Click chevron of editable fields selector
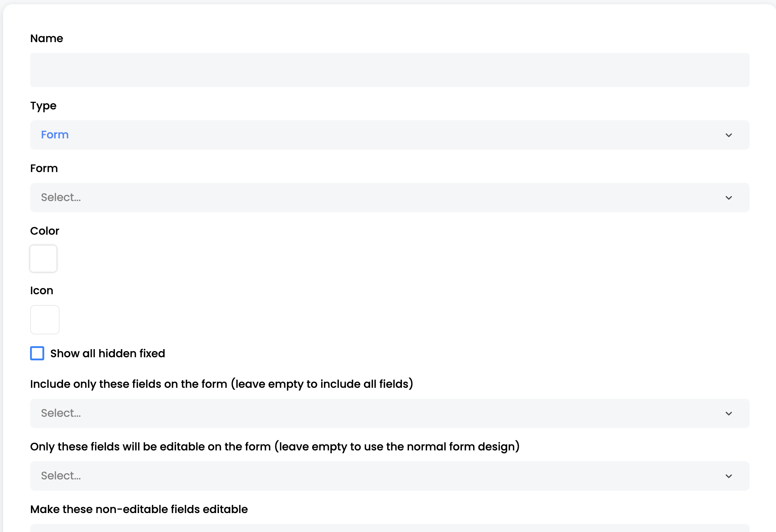The width and height of the screenshot is (776, 532). [728, 476]
